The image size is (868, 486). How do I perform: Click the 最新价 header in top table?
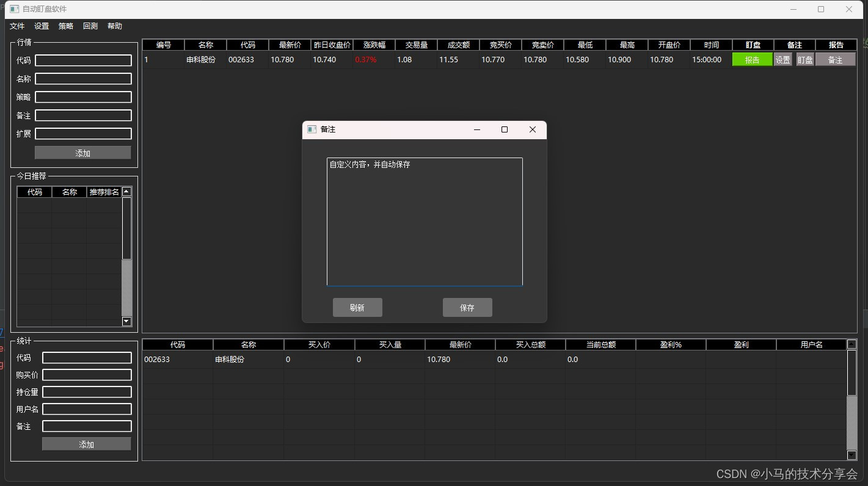[290, 45]
